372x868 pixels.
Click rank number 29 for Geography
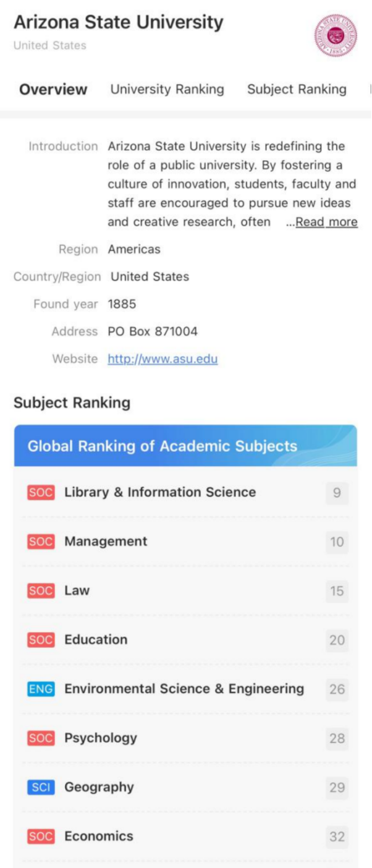coord(337,788)
